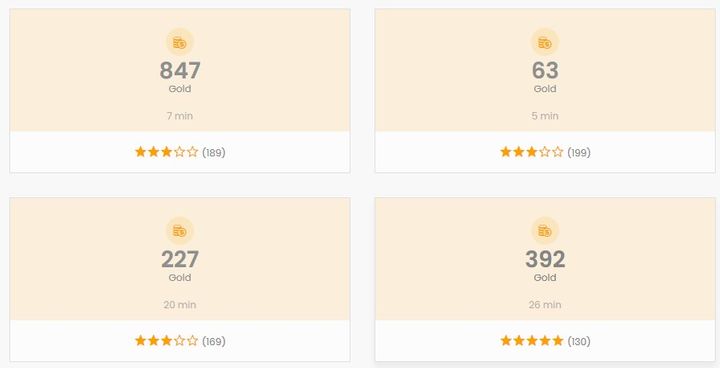Click the coin icon above 392 Gold
The image size is (720, 368).
545,231
